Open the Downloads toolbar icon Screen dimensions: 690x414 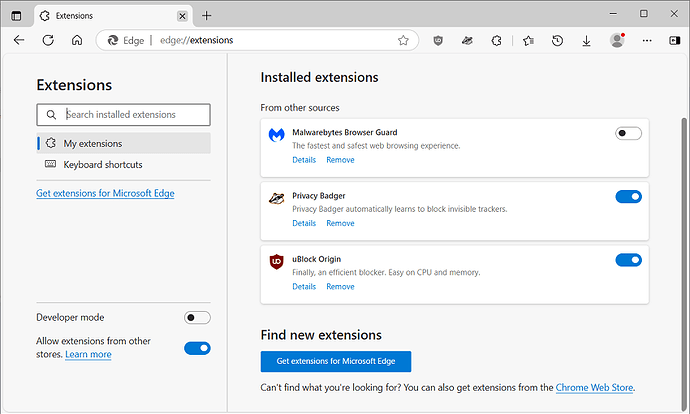pyautogui.click(x=586, y=40)
